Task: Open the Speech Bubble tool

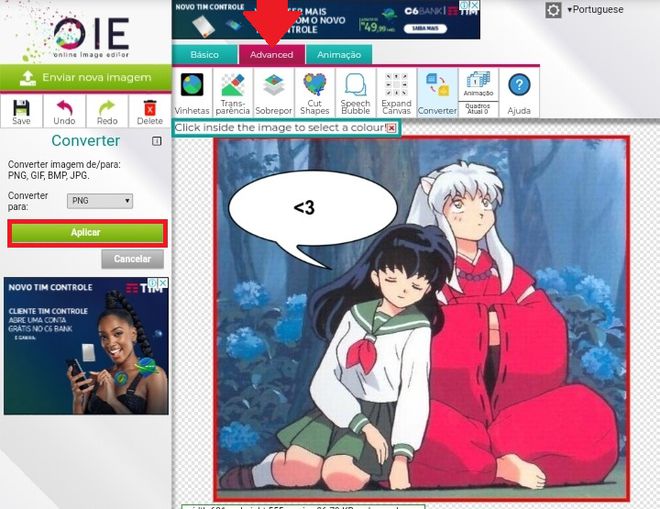Action: coord(355,93)
